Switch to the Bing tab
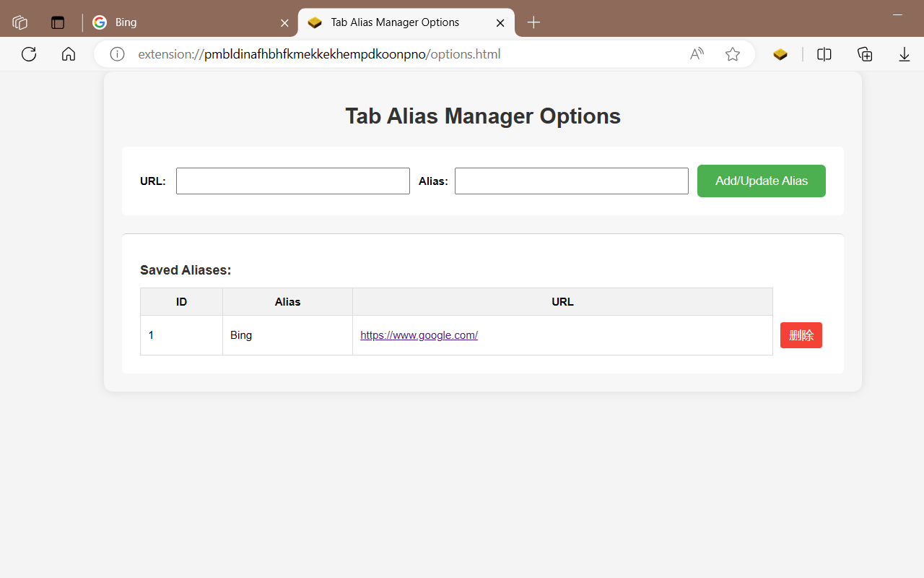 (x=180, y=22)
